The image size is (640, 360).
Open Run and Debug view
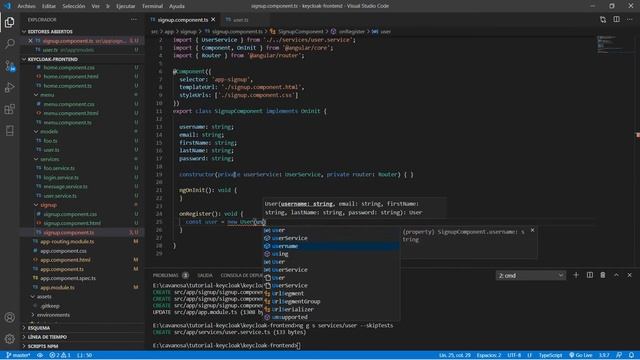tap(10, 87)
